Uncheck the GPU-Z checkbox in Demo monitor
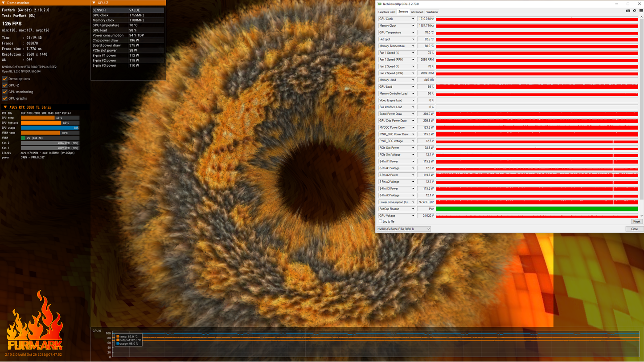 click(5, 85)
